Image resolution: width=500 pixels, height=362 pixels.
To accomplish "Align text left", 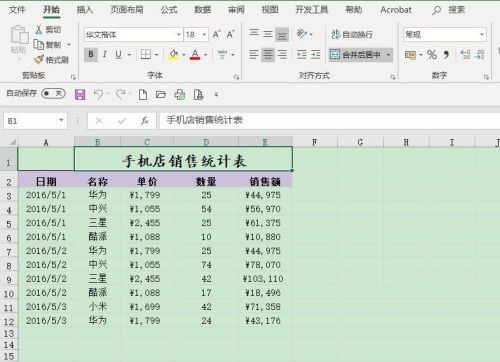I will tap(254, 54).
